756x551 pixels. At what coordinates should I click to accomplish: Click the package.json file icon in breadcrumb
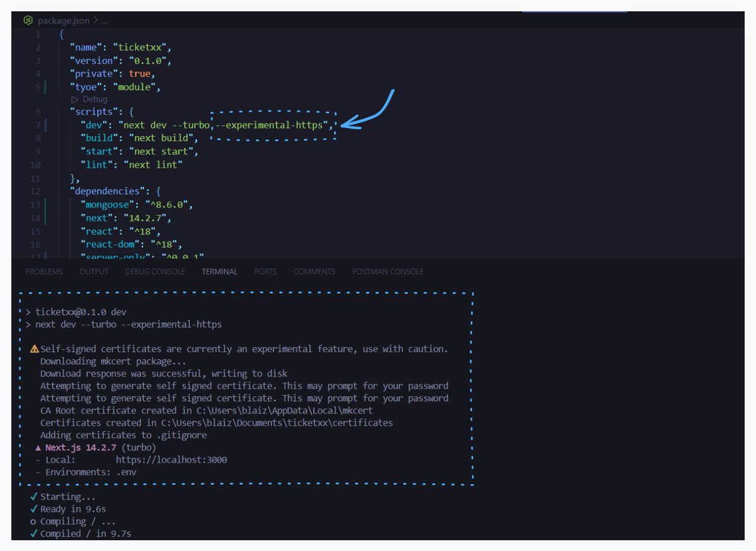(x=28, y=20)
